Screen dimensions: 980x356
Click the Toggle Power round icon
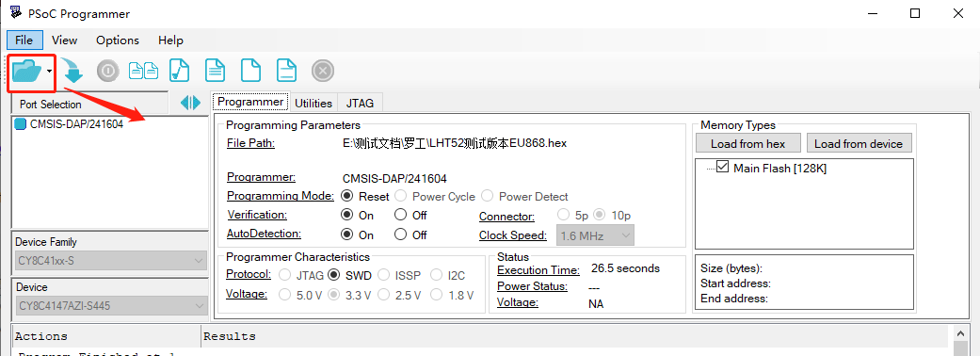107,72
